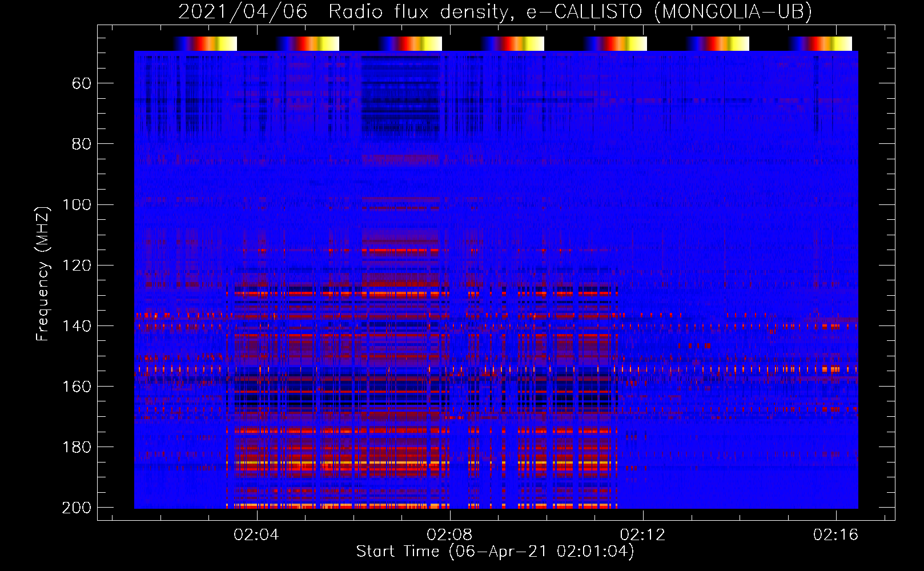Click the '80' frequency tick label
This screenshot has height=571, width=924.
coord(82,144)
